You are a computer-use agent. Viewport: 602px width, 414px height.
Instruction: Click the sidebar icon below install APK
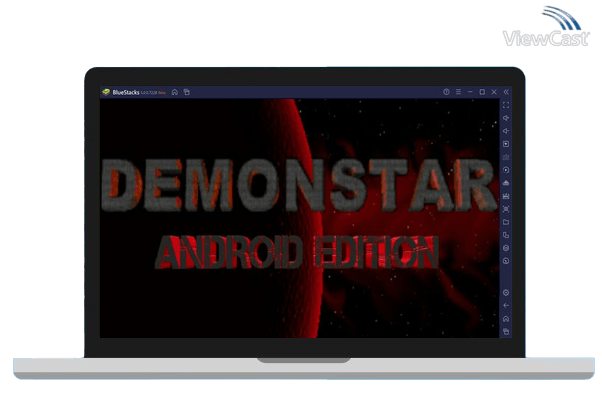(x=506, y=196)
